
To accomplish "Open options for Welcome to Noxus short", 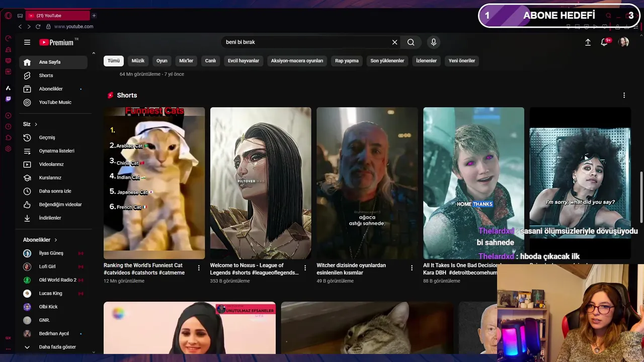I will coord(305,268).
